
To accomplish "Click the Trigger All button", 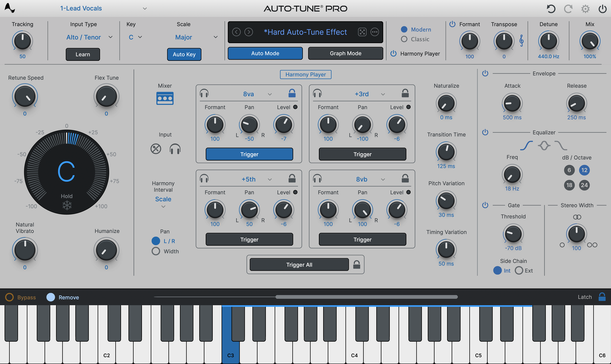I will pos(299,264).
